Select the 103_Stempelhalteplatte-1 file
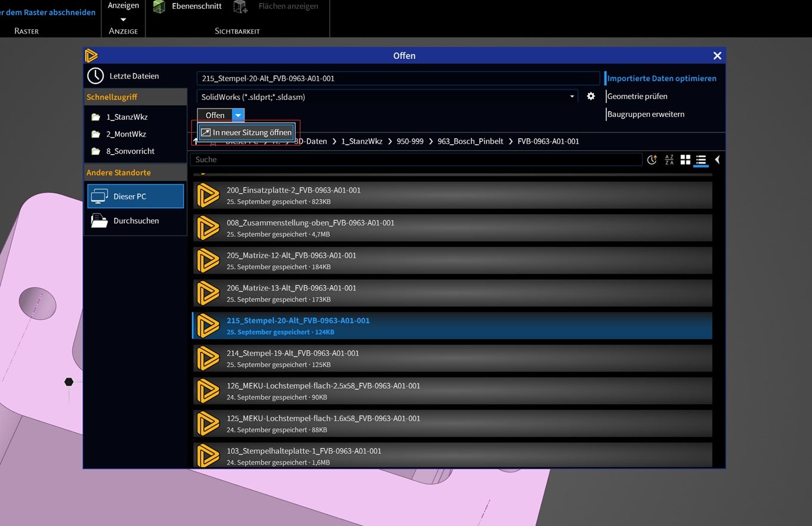This screenshot has width=812, height=526. (x=453, y=455)
